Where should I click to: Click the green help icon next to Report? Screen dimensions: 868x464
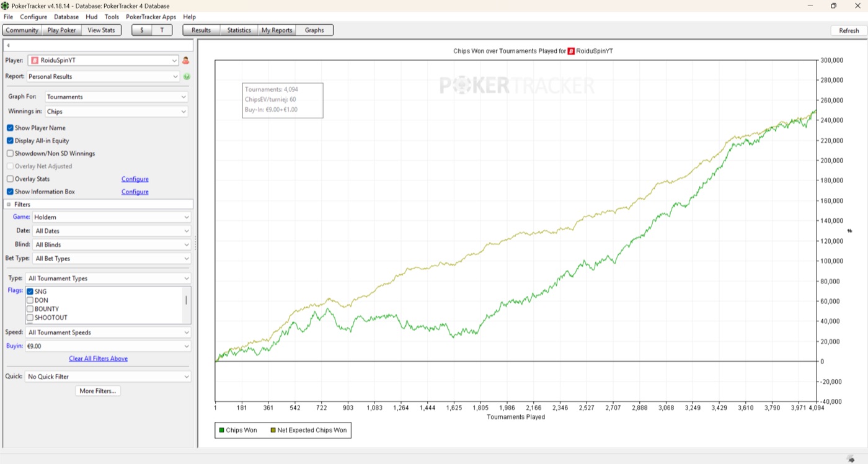[x=187, y=76]
